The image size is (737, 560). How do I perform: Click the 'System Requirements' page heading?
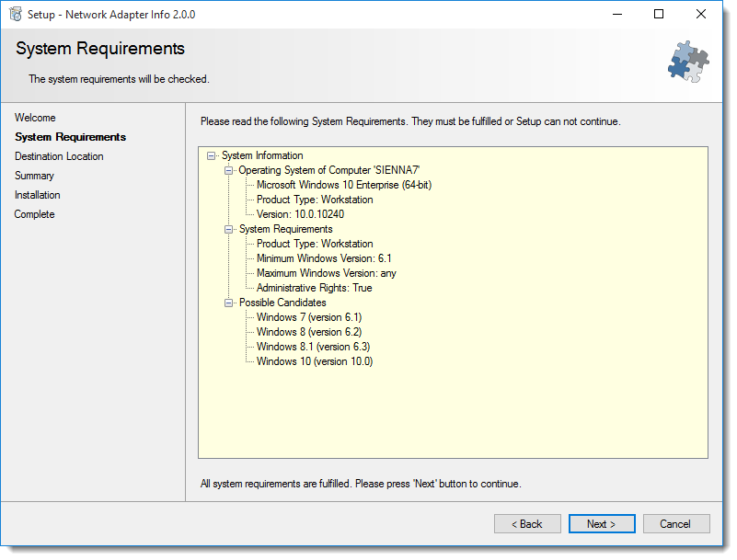pyautogui.click(x=100, y=49)
